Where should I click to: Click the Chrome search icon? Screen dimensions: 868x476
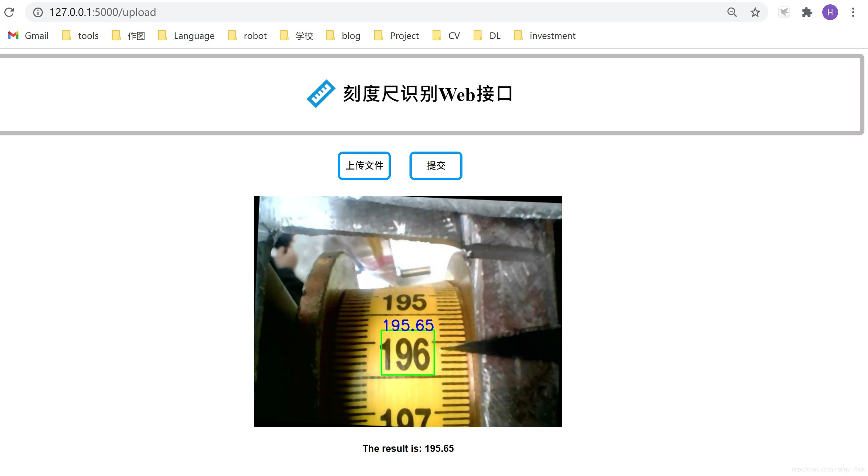pyautogui.click(x=731, y=12)
